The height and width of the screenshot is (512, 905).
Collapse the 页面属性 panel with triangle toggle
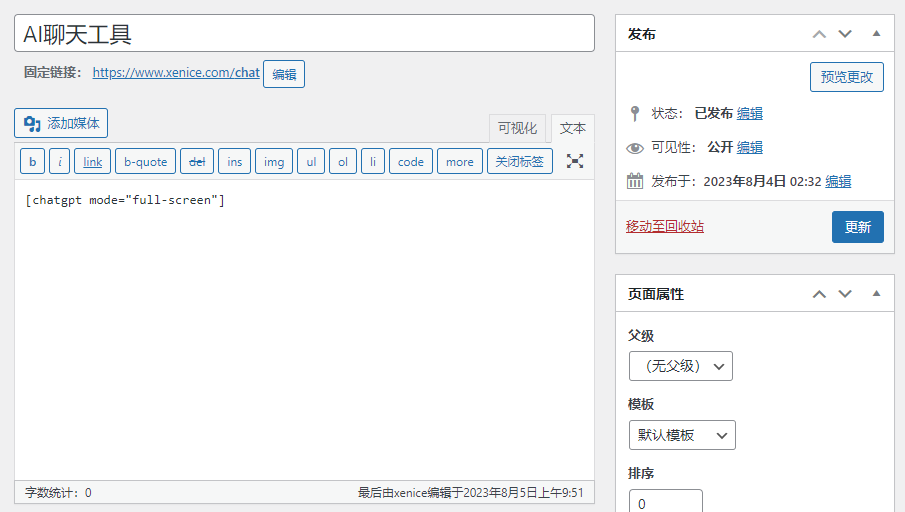click(876, 294)
